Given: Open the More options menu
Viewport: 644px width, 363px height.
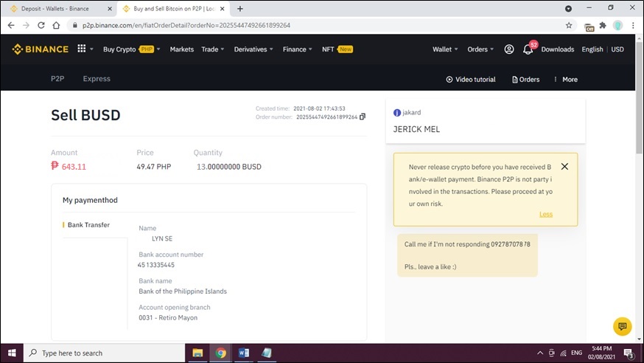Looking at the screenshot, I should pos(566,80).
